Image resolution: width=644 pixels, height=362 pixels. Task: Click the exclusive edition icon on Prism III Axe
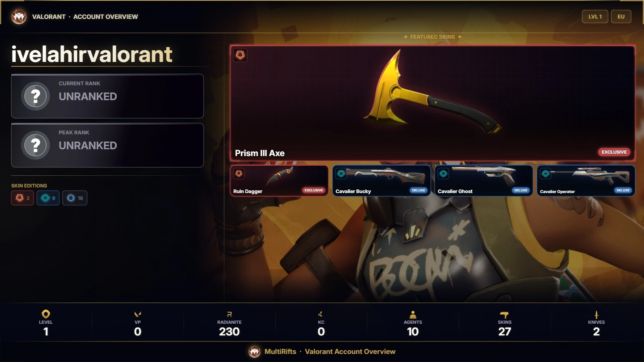point(240,55)
